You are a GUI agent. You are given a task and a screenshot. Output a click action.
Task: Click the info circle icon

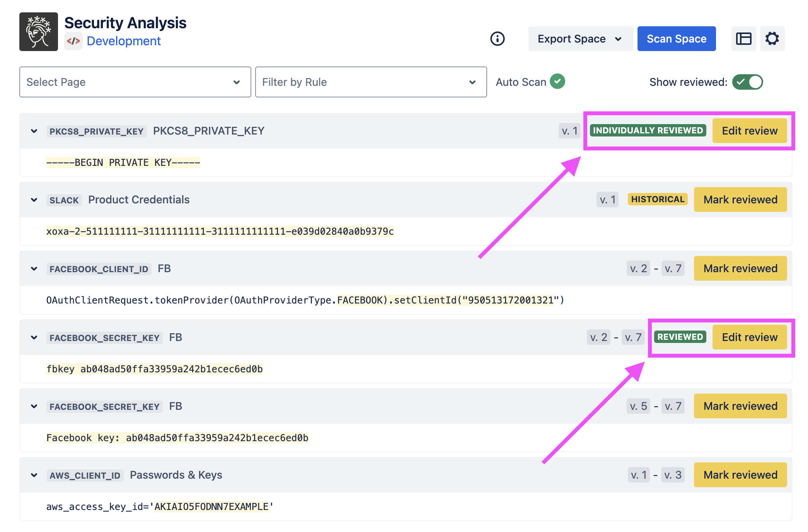point(497,39)
